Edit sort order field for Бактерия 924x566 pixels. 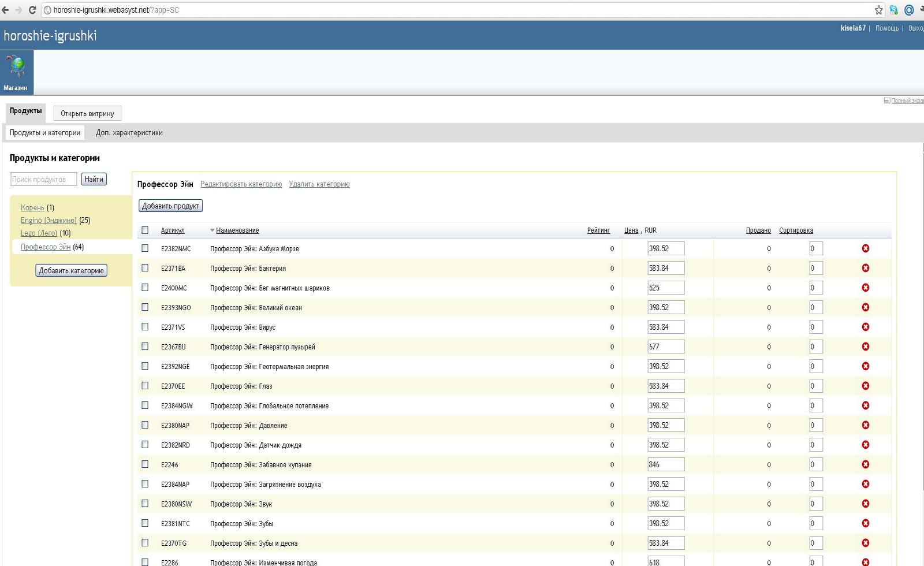click(816, 268)
